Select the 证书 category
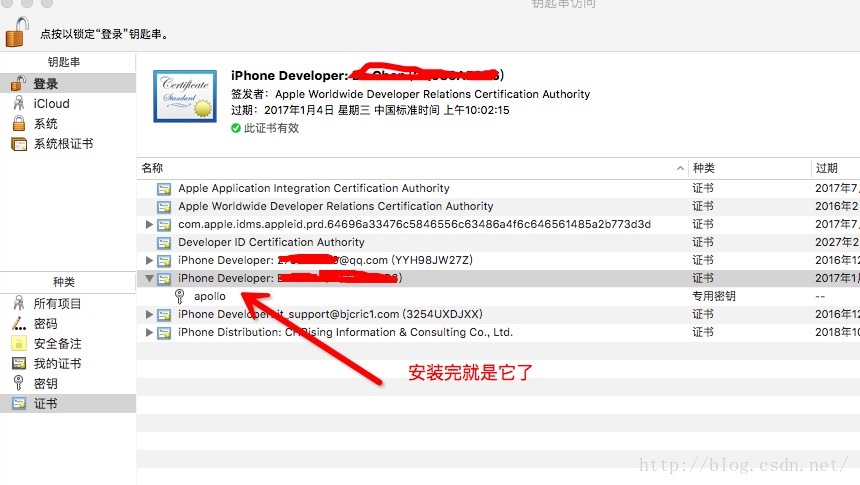 tap(67, 403)
